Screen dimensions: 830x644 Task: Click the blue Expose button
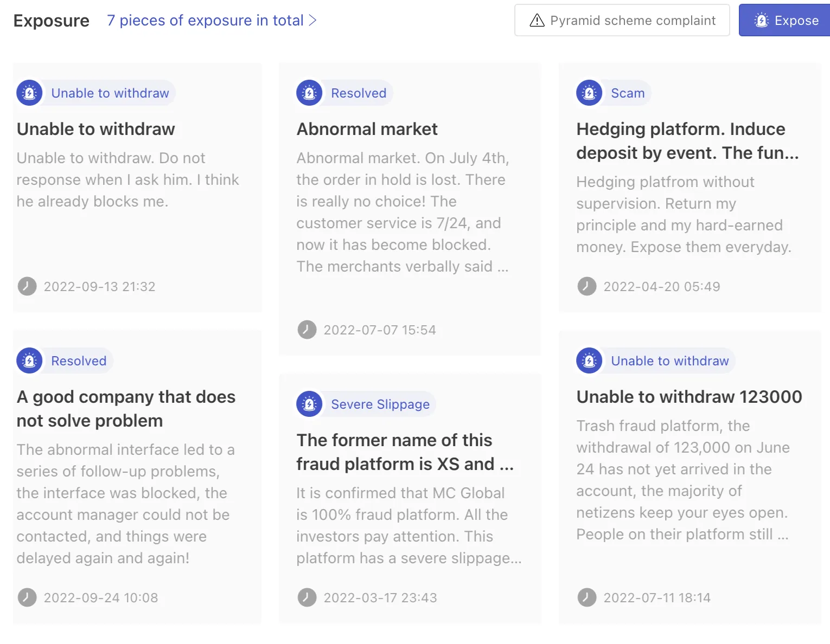[x=784, y=21]
